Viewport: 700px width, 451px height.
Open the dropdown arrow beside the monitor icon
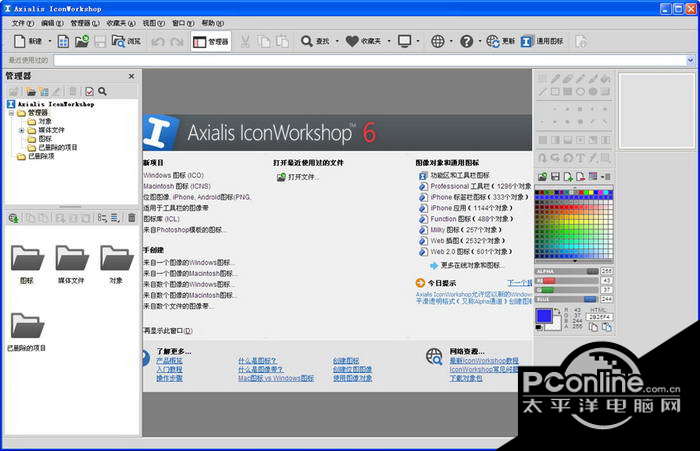pyautogui.click(x=418, y=42)
